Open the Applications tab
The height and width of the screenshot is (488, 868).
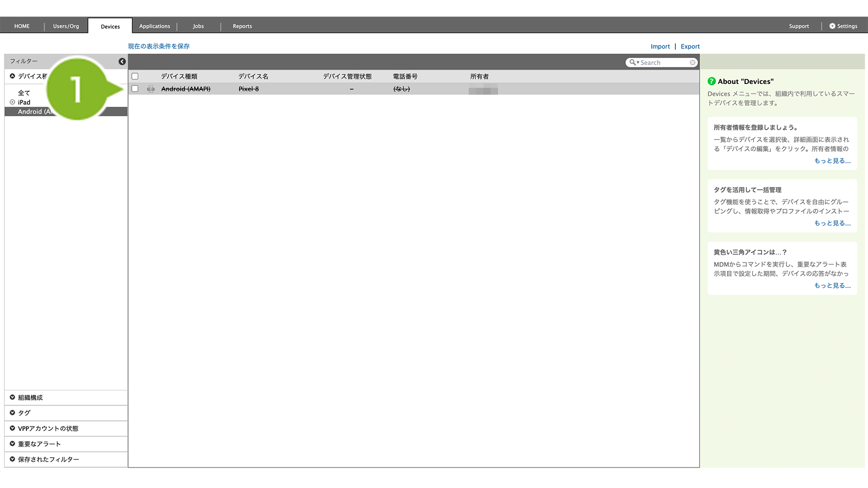(x=155, y=26)
